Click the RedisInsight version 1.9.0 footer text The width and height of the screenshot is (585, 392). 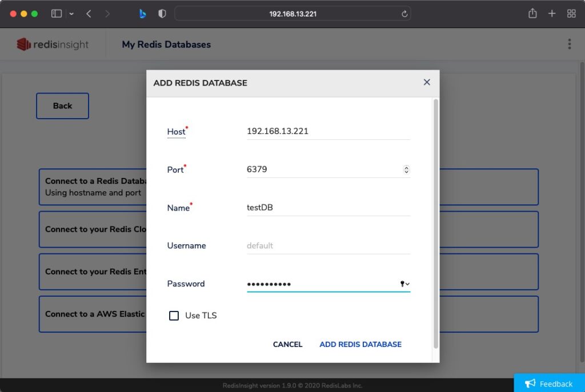pos(292,385)
